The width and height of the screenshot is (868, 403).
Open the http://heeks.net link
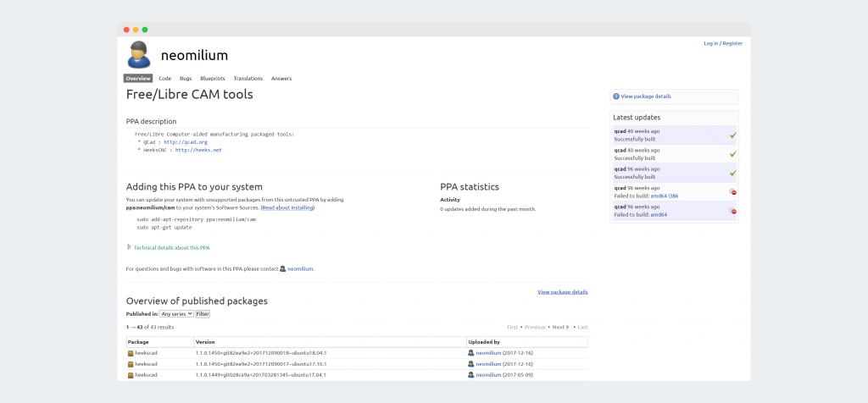[198, 150]
